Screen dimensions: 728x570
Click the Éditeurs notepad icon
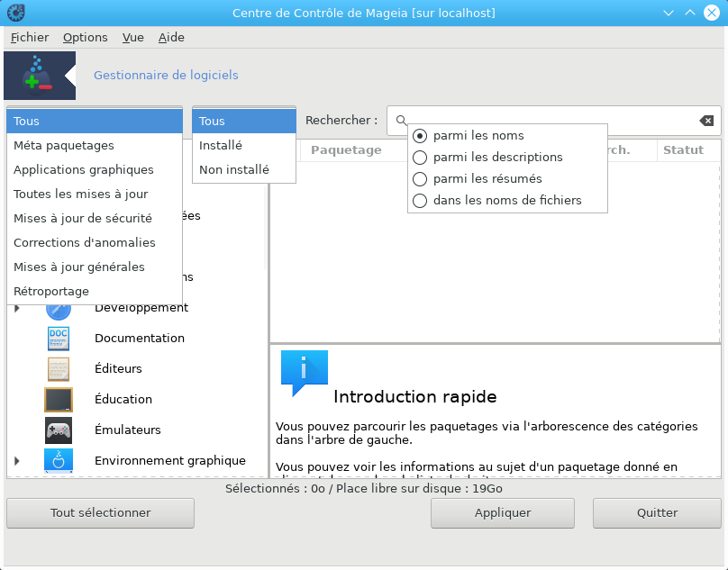(x=59, y=369)
